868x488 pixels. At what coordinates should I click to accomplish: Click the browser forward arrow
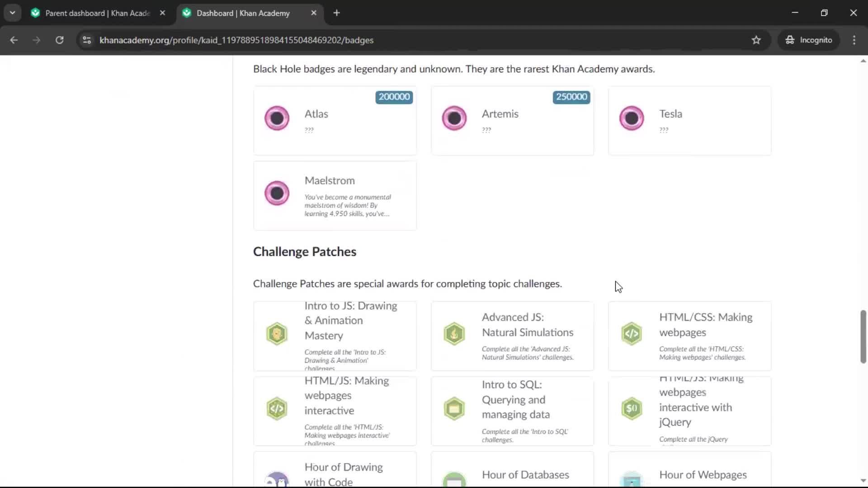(36, 40)
